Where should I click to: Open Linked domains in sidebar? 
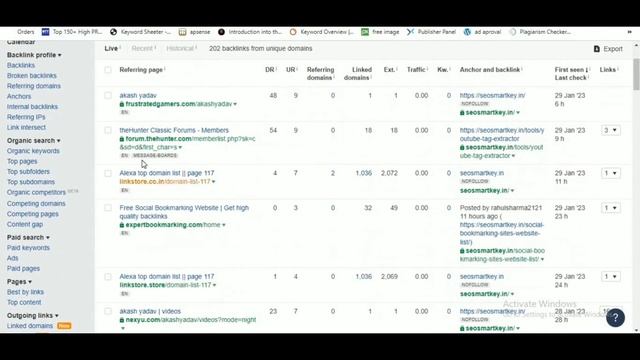[30, 326]
